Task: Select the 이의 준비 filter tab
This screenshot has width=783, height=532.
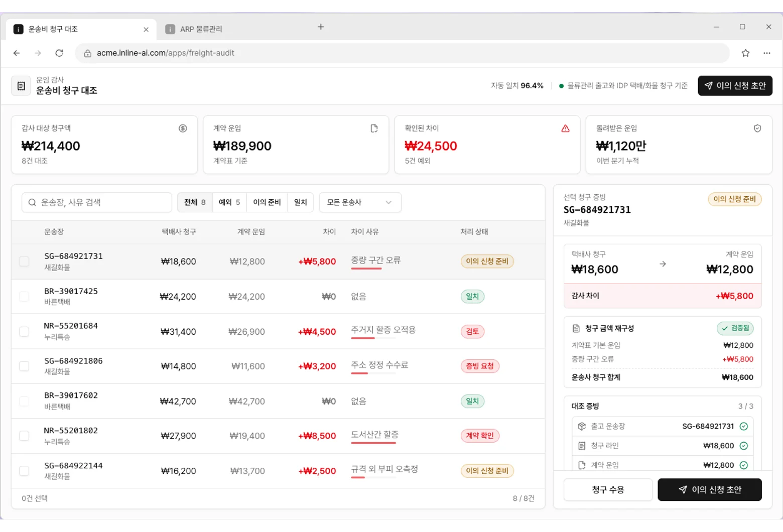Action: pyautogui.click(x=267, y=202)
